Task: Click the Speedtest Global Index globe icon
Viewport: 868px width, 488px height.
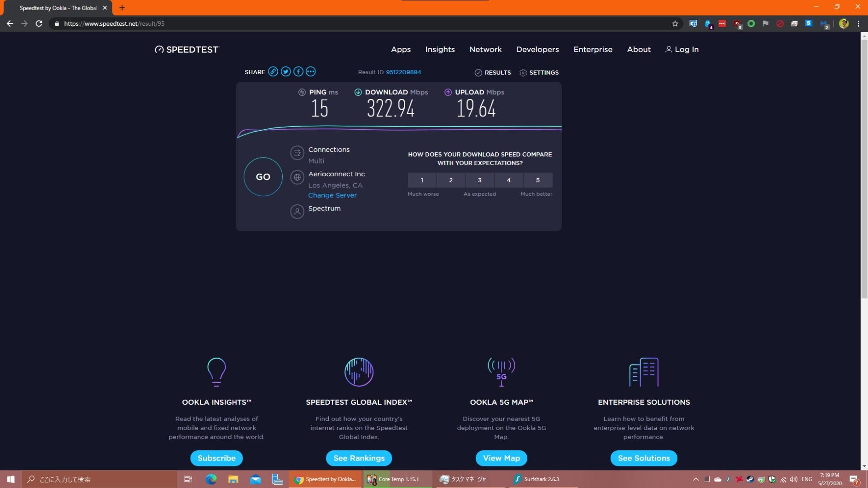Action: click(x=359, y=372)
